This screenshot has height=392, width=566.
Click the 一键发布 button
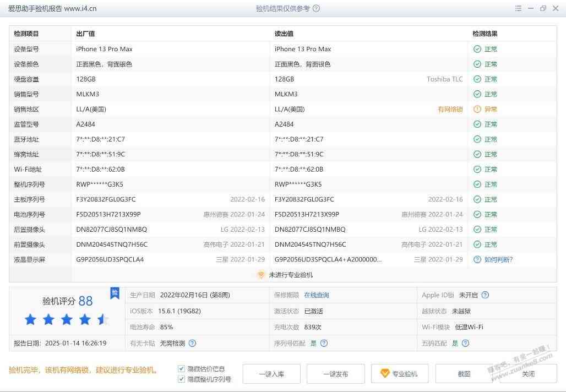tap(336, 374)
